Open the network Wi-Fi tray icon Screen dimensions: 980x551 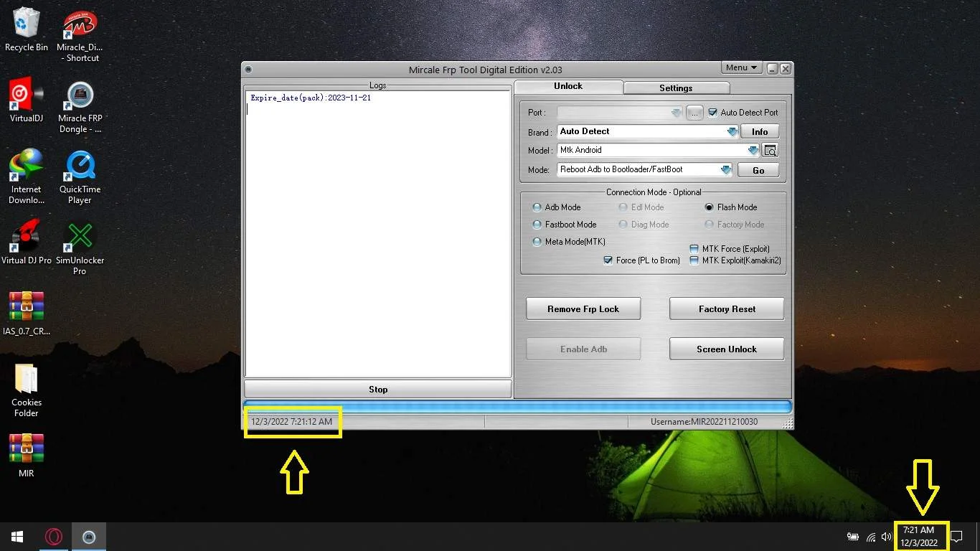tap(871, 537)
